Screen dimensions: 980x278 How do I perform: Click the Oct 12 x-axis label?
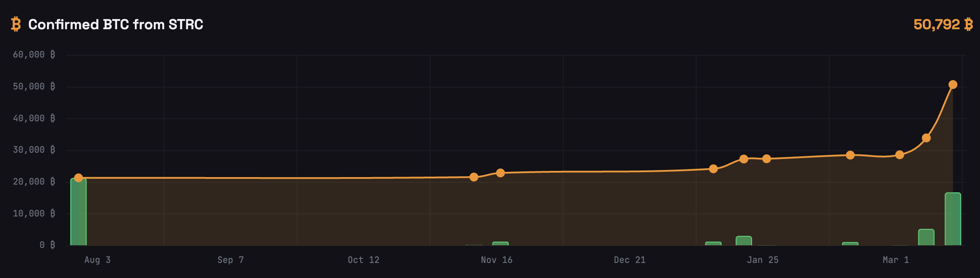pyautogui.click(x=363, y=260)
